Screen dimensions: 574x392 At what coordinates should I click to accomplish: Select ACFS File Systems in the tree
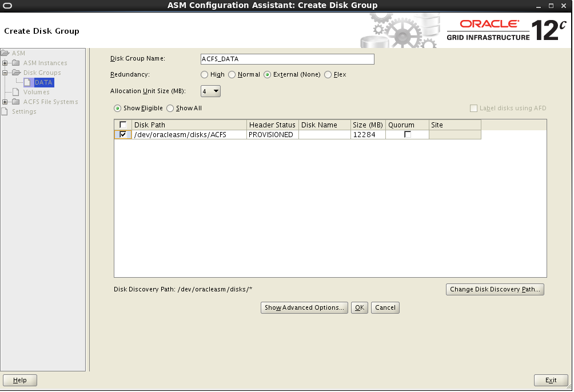pos(51,102)
